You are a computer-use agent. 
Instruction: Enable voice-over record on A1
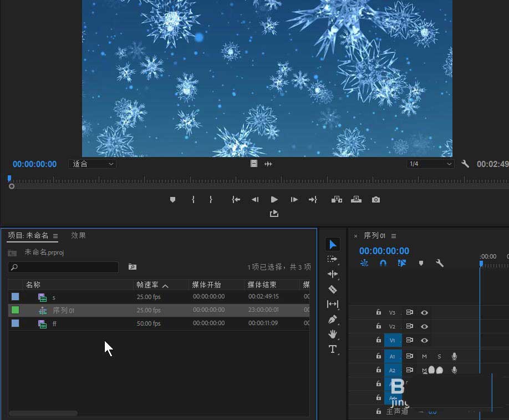coord(455,356)
